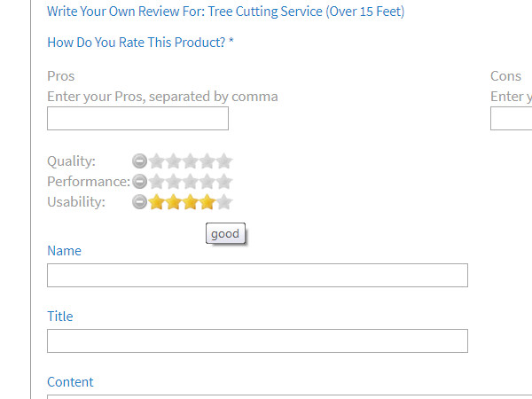Click the first star for Quality
The height and width of the screenshot is (399, 532).
point(157,161)
